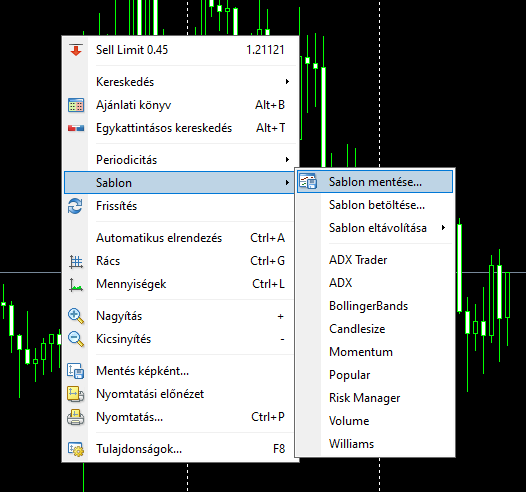This screenshot has width=526, height=492.
Task: Toggle Automatikus elrendezés auto arrange
Action: [x=181, y=238]
